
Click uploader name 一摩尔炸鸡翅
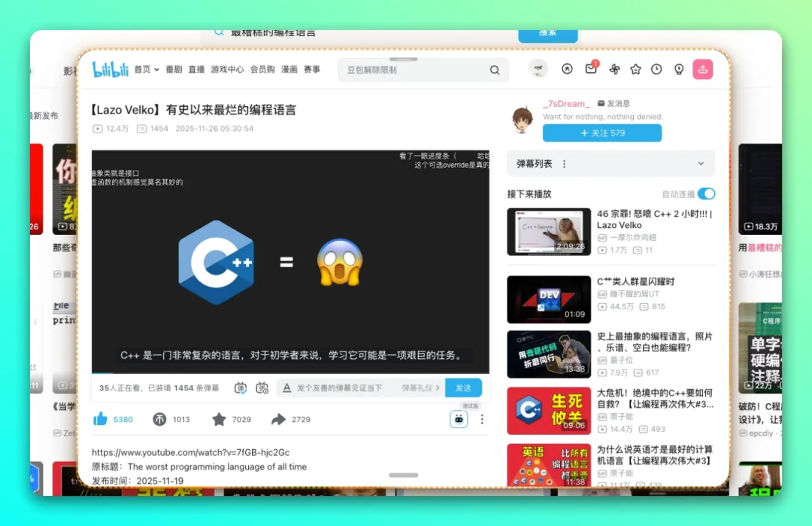pos(633,237)
